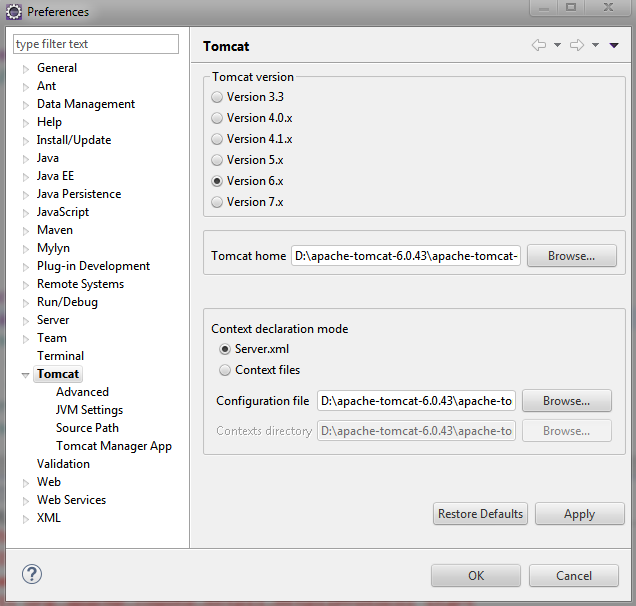This screenshot has height=606, width=636.
Task: Click the Configuration file path field
Action: coord(416,401)
